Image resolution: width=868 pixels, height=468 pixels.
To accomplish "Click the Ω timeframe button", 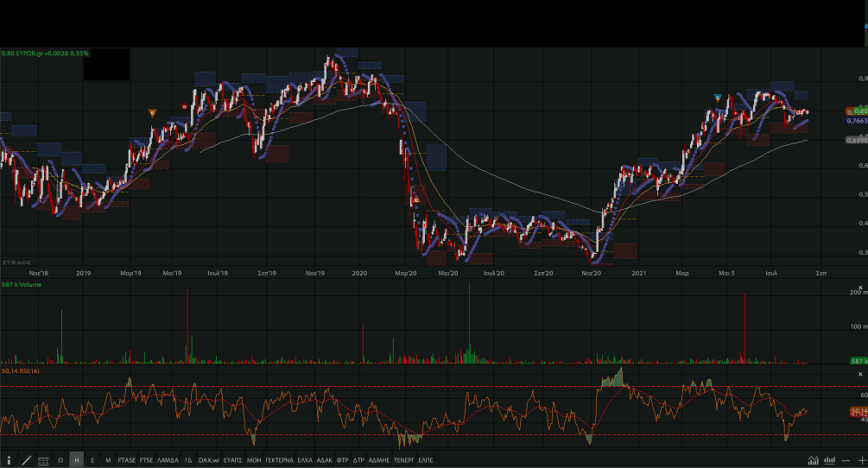I will pyautogui.click(x=60, y=460).
